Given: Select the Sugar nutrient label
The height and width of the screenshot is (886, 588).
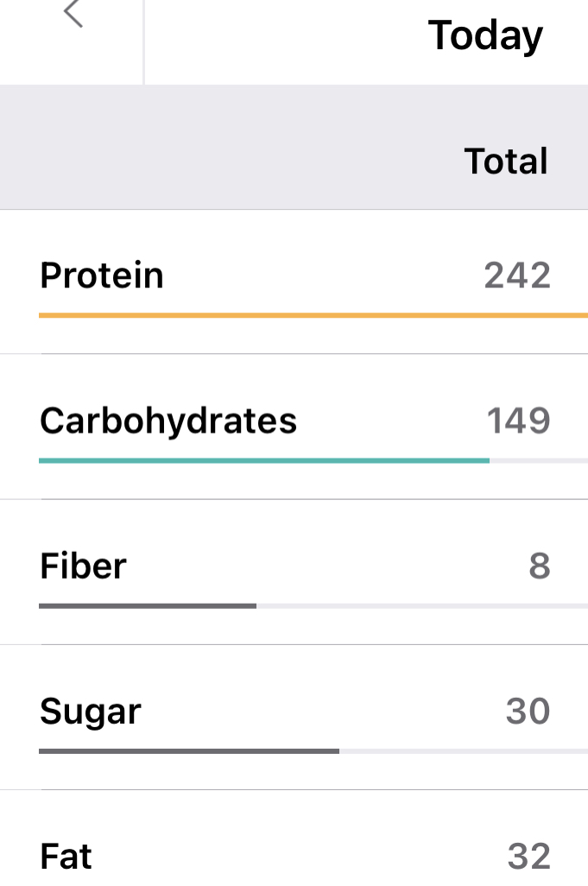Looking at the screenshot, I should point(91,712).
